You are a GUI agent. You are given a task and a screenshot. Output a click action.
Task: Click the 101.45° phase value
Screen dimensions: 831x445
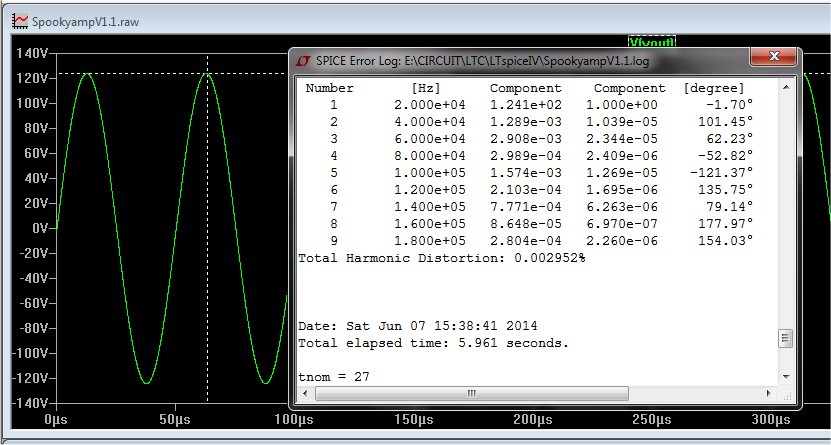tap(726, 122)
